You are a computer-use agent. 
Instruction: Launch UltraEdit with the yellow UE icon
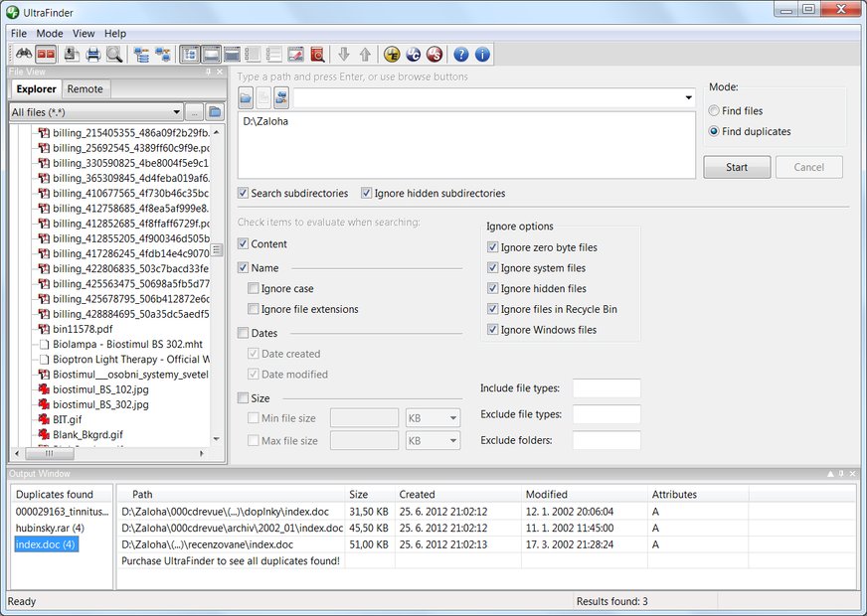392,55
